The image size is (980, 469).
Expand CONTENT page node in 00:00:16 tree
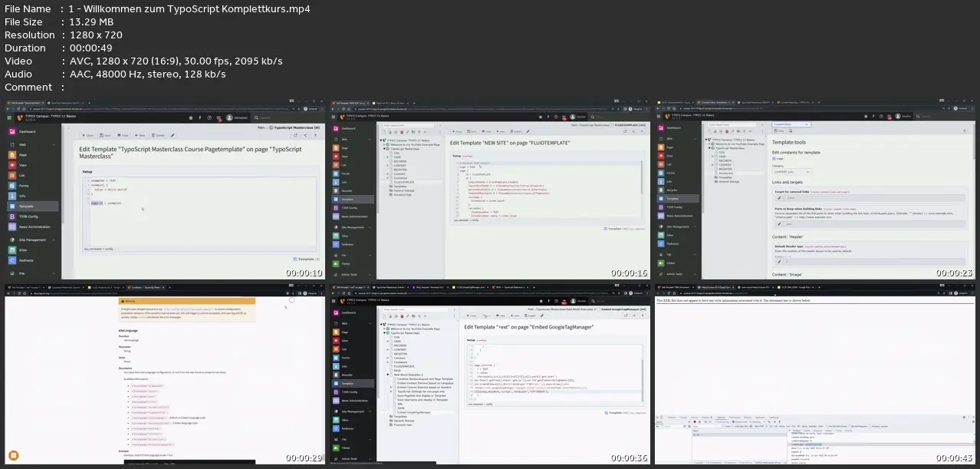pos(387,166)
